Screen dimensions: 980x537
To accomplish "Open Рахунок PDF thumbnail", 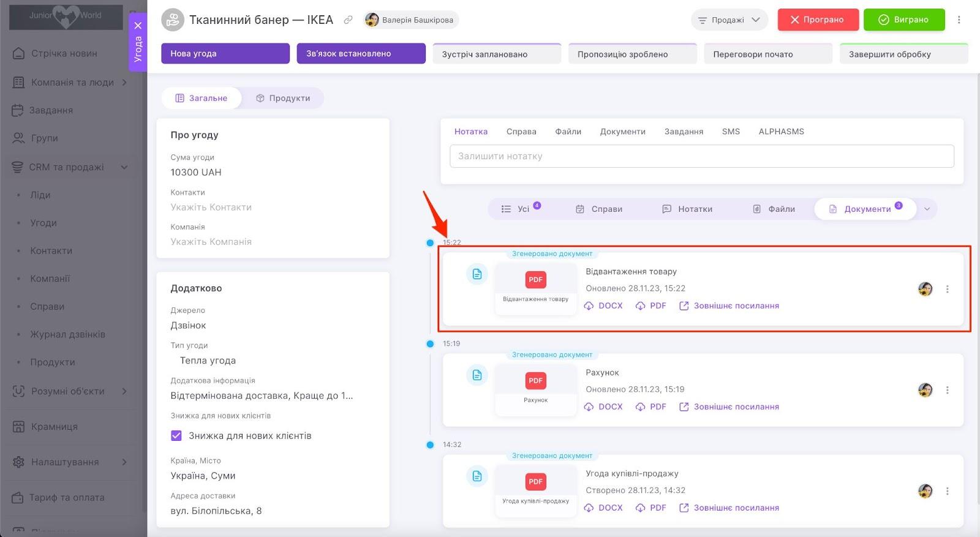I will point(536,389).
